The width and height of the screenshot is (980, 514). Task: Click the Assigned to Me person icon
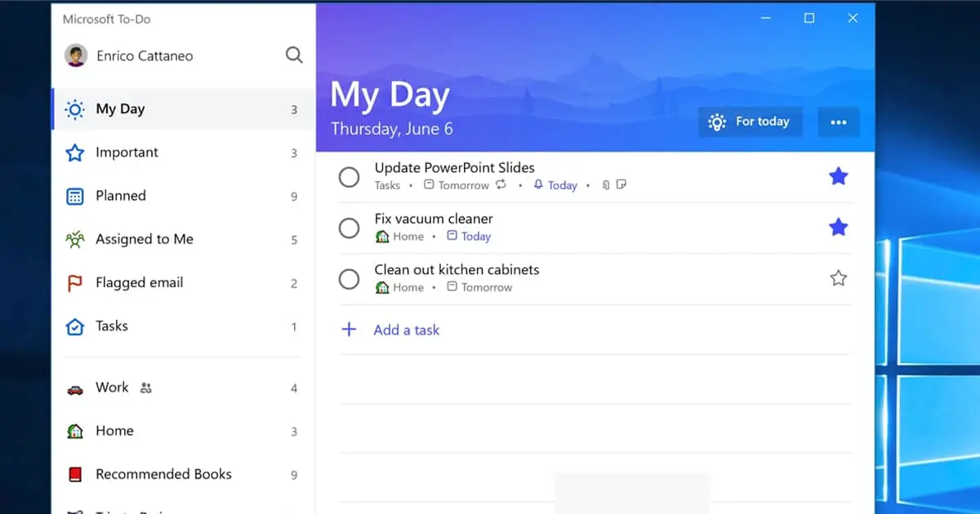tap(75, 239)
